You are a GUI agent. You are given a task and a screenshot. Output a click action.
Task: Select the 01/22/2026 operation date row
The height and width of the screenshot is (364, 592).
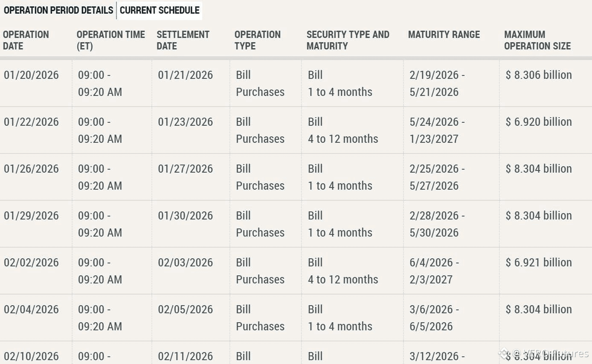[x=296, y=130]
